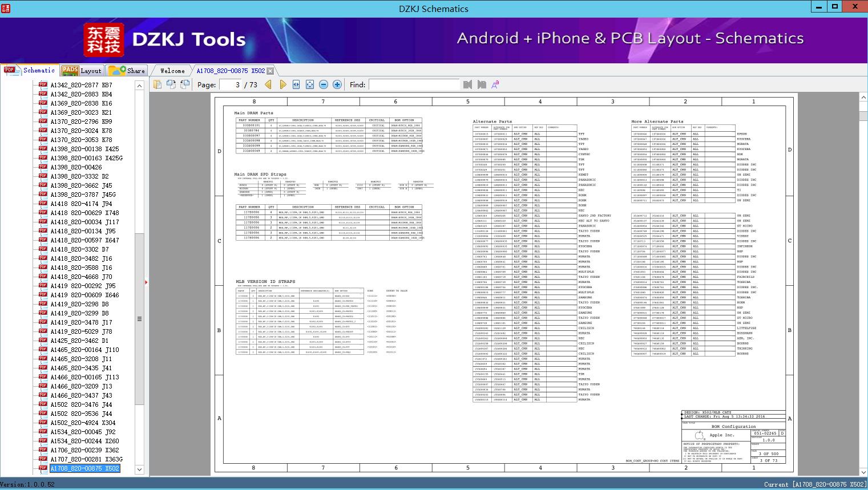Focus the Find text box
The image size is (868, 490).
click(414, 84)
